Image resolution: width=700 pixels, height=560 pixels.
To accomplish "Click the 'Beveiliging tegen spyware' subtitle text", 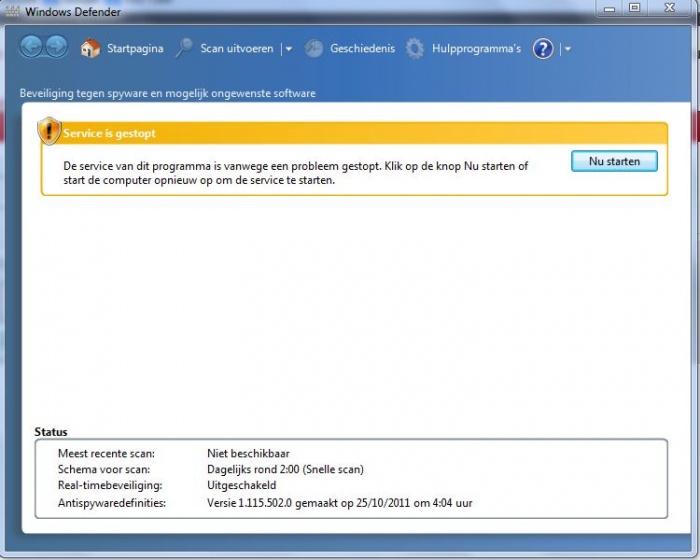I will tap(167, 93).
